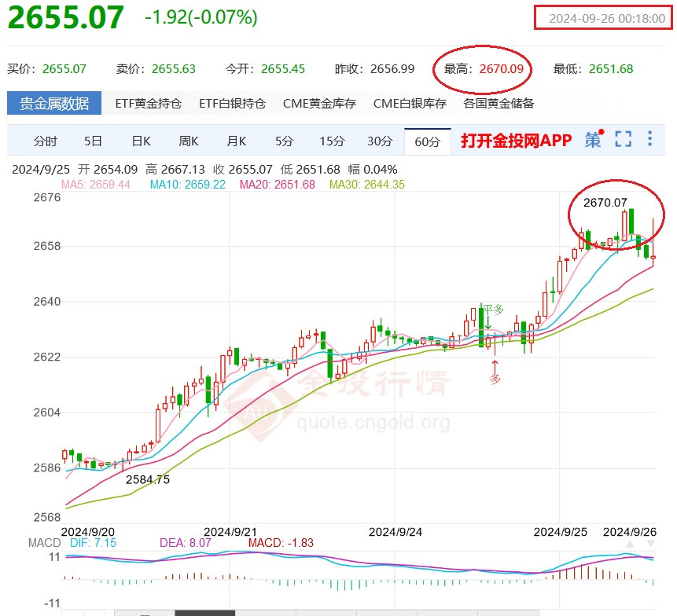The width and height of the screenshot is (677, 616).
Task: Click the 2024/9/26 date axis label
Action: tap(630, 532)
